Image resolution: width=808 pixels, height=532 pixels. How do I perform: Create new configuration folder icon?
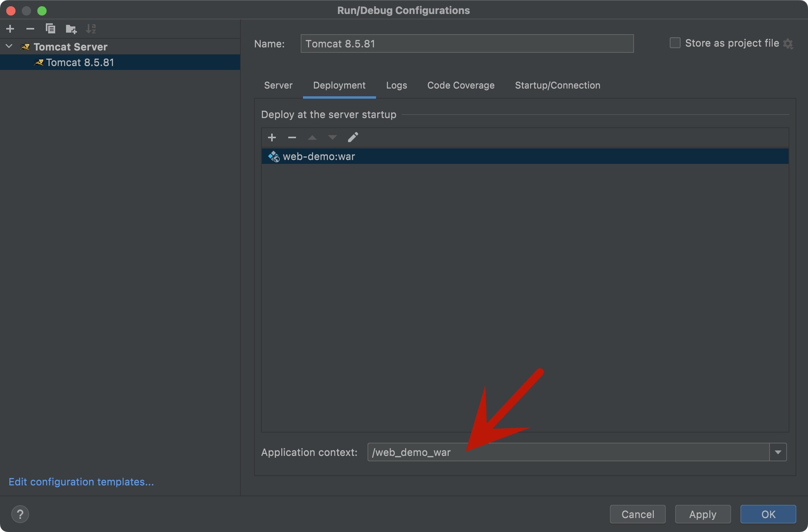click(x=71, y=29)
